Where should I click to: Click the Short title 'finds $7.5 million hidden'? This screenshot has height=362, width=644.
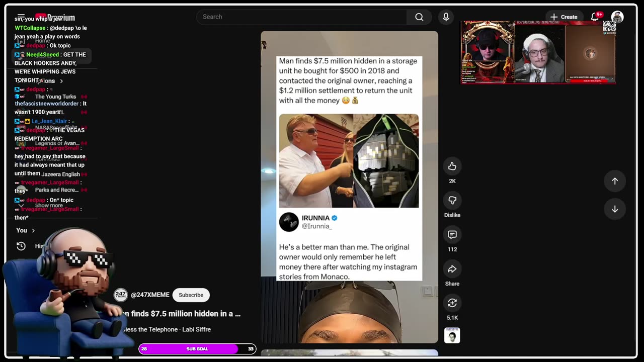[183, 314]
